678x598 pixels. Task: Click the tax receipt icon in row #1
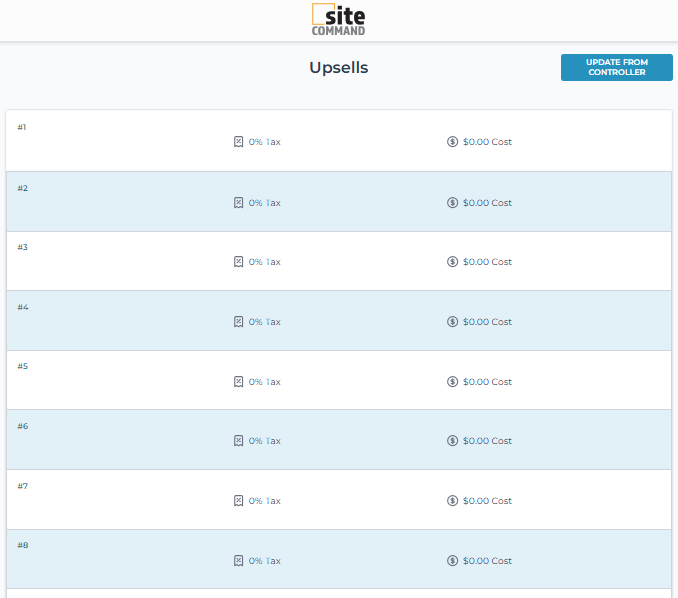pos(238,142)
